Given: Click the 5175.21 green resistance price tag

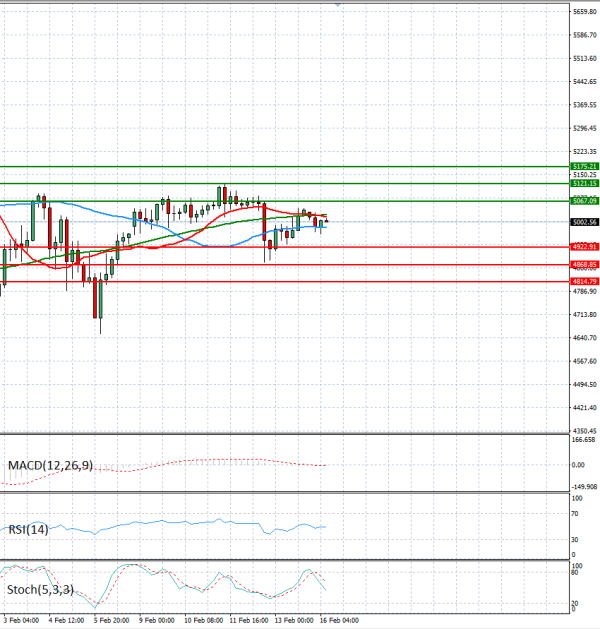Looking at the screenshot, I should click(x=584, y=166).
